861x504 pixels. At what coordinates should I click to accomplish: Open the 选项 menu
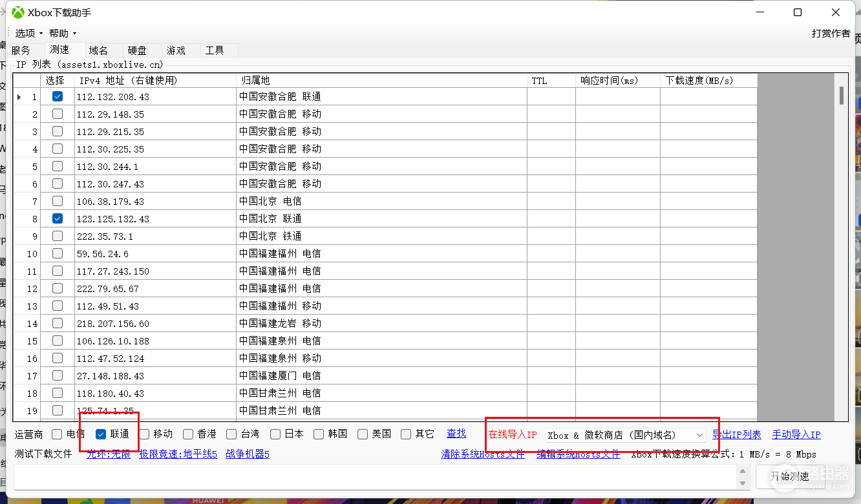pyautogui.click(x=28, y=33)
